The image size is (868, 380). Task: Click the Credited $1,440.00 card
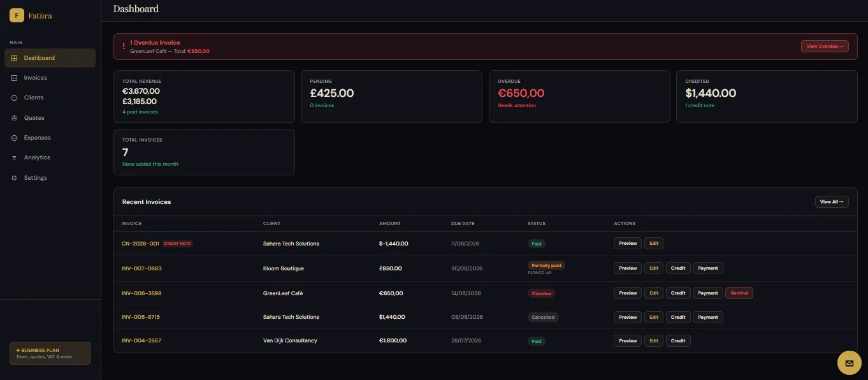click(767, 96)
